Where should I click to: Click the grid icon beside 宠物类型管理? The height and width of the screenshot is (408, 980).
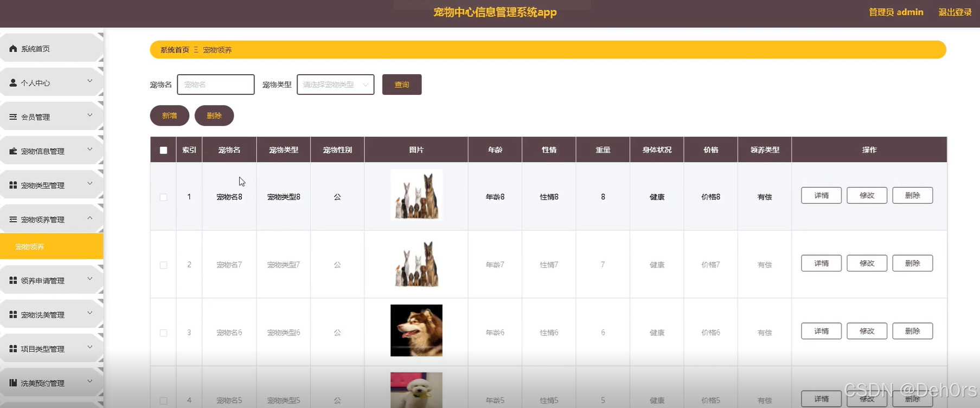13,185
